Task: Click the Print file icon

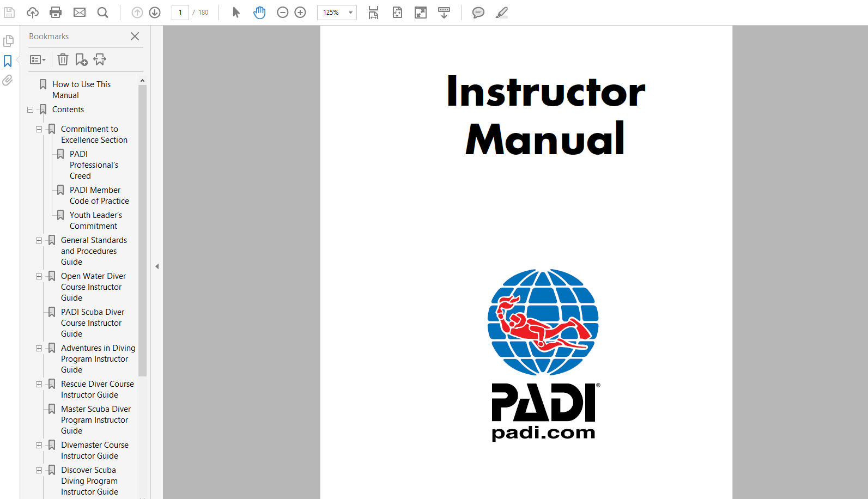Action: (56, 12)
